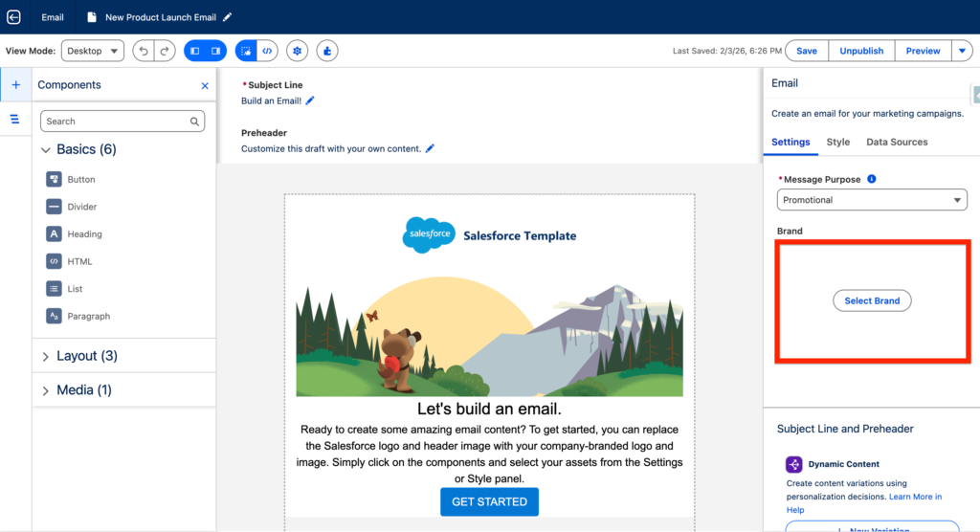Edit the Subject Line with pencil icon
This screenshot has height=532, width=980.
point(310,100)
